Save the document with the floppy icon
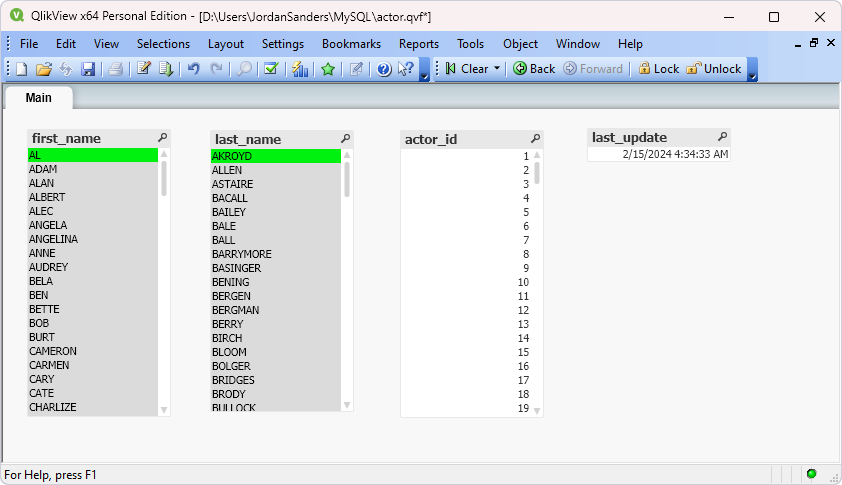Screen dimensions: 842x485 coord(88,69)
